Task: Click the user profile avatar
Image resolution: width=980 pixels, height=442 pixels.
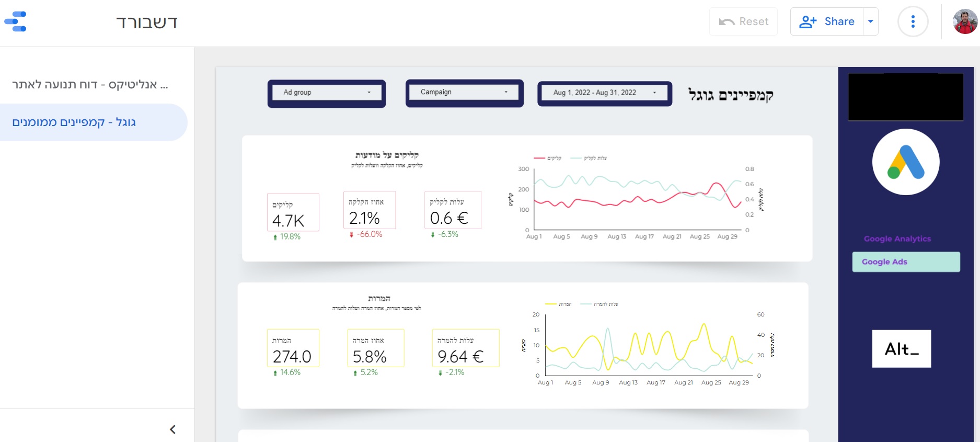Action: [965, 22]
